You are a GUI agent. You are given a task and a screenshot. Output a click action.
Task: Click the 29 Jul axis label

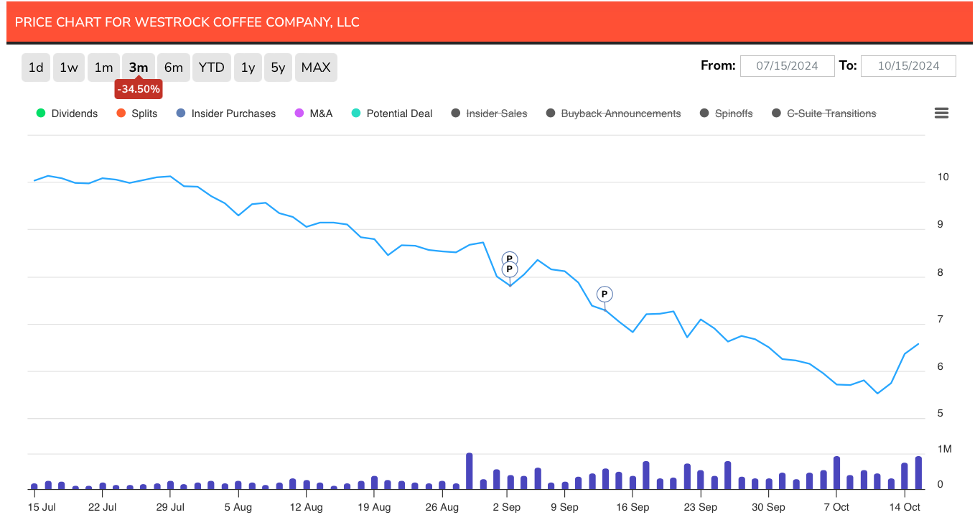(170, 506)
